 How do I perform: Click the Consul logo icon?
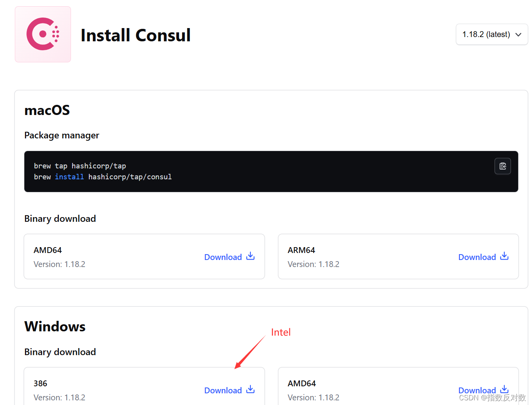coord(43,34)
